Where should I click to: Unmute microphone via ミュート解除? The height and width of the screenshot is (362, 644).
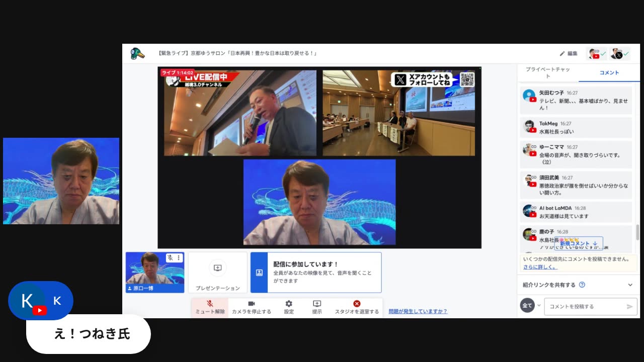[x=210, y=307]
